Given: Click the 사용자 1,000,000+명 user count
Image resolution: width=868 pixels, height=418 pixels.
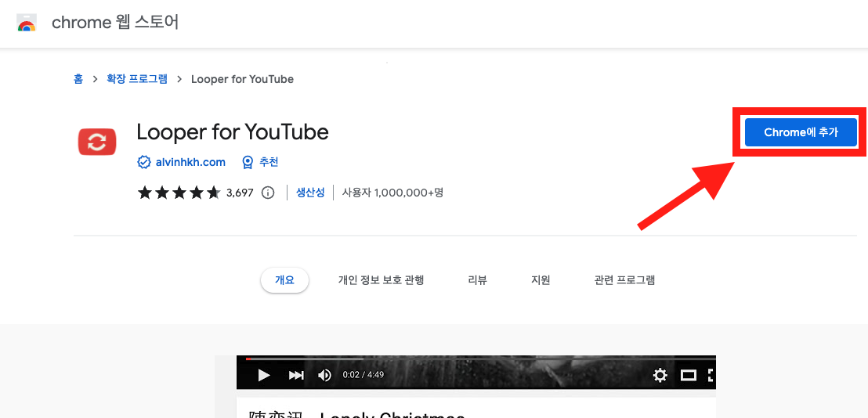Looking at the screenshot, I should (393, 193).
